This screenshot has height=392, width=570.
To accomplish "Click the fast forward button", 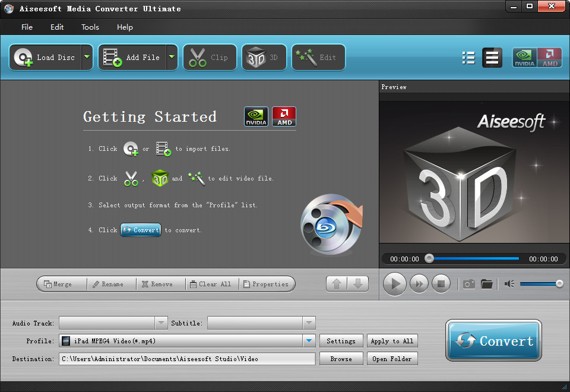I will pos(419,284).
